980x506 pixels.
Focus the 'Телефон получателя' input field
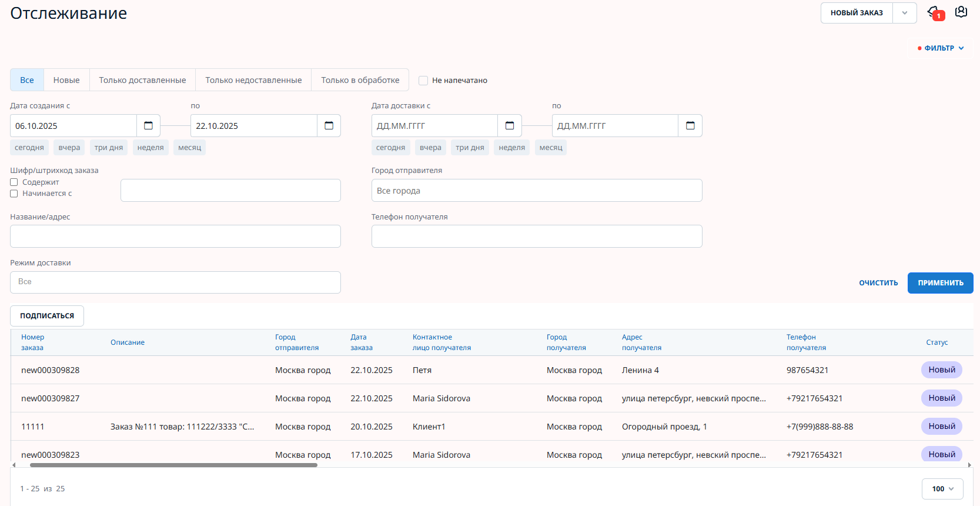[536, 237]
